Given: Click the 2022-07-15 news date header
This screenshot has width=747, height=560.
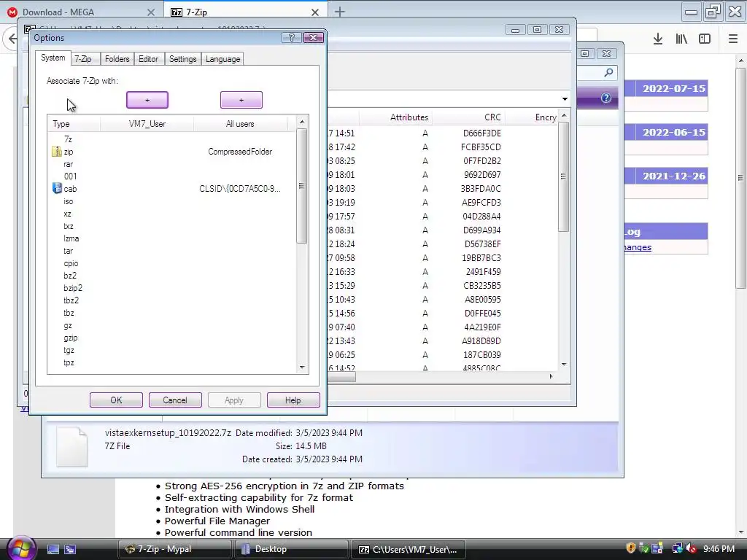Looking at the screenshot, I should (x=673, y=88).
